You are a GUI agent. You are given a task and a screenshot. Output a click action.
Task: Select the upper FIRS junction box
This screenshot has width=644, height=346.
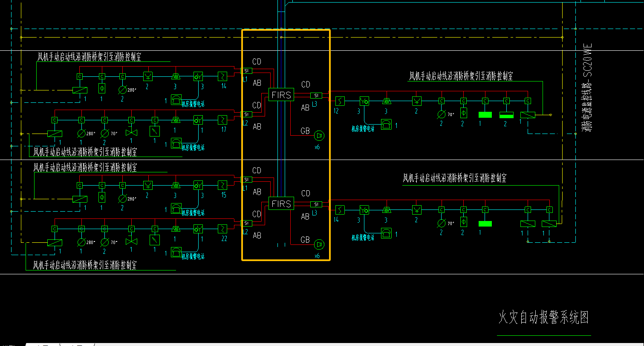point(281,95)
